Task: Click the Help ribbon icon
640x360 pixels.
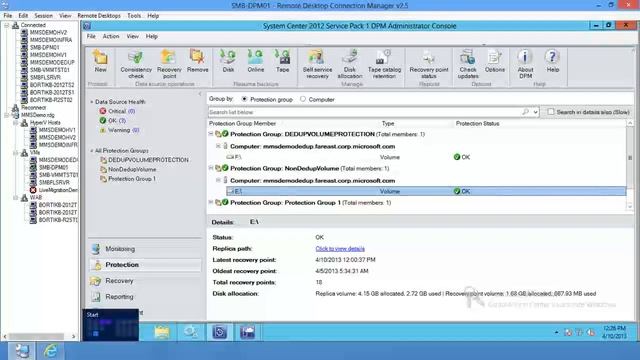Action: 553,61
